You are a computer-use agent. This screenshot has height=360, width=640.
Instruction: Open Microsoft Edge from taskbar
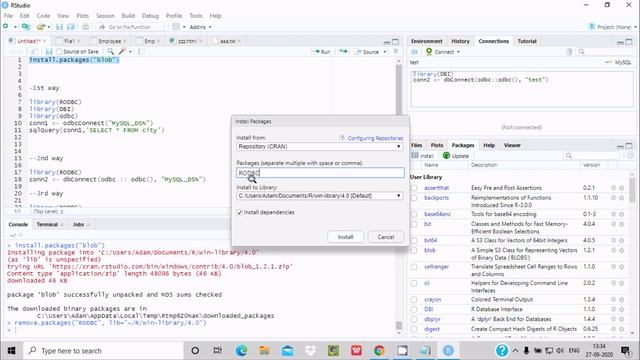tap(241, 351)
